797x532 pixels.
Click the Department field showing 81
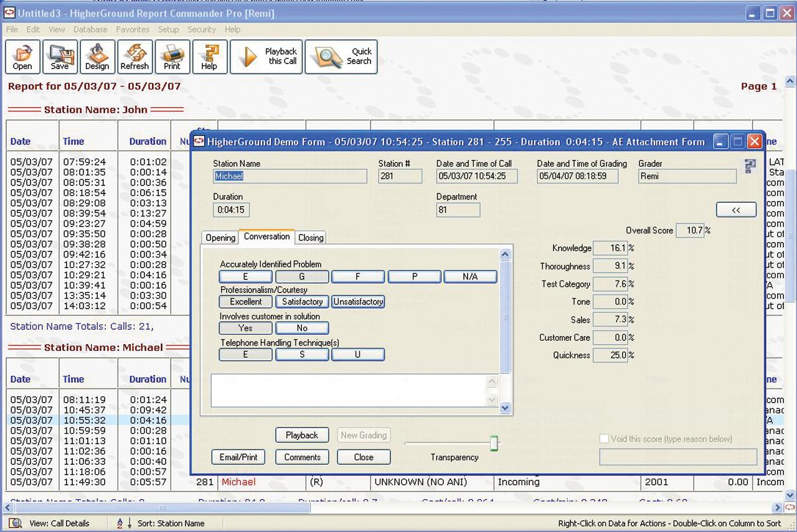(x=458, y=210)
